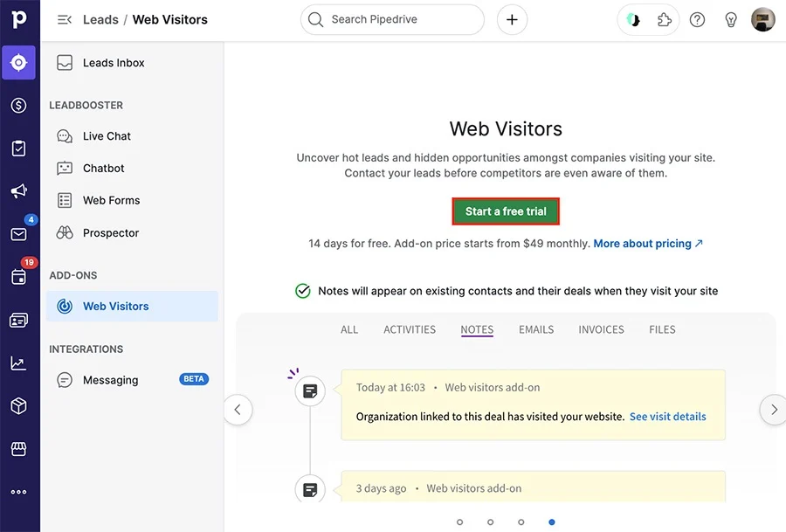The image size is (786, 532).
Task: Open the More three-dots sidebar menu
Action: (x=18, y=492)
